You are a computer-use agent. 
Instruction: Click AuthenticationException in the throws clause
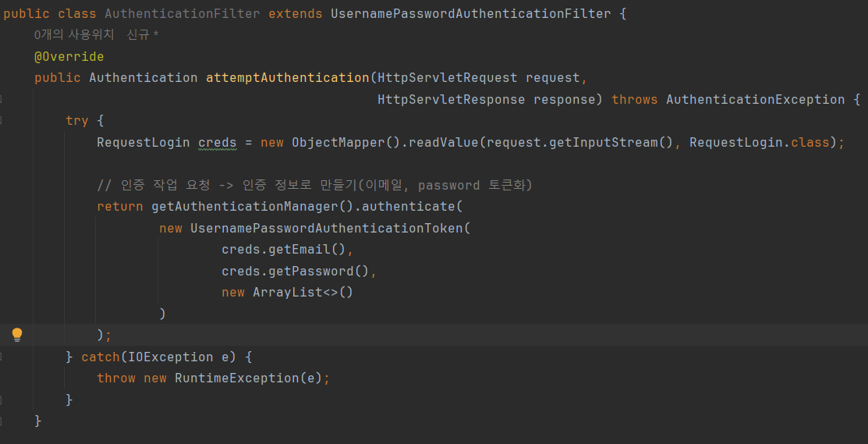pos(756,100)
